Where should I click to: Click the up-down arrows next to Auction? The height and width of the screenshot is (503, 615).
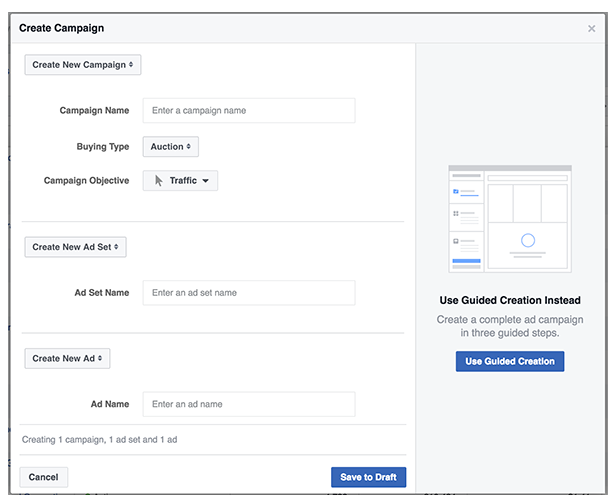189,146
